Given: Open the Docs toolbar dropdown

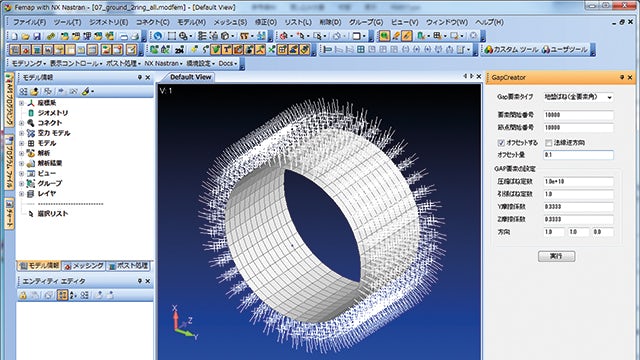Looking at the screenshot, I should click(x=228, y=64).
